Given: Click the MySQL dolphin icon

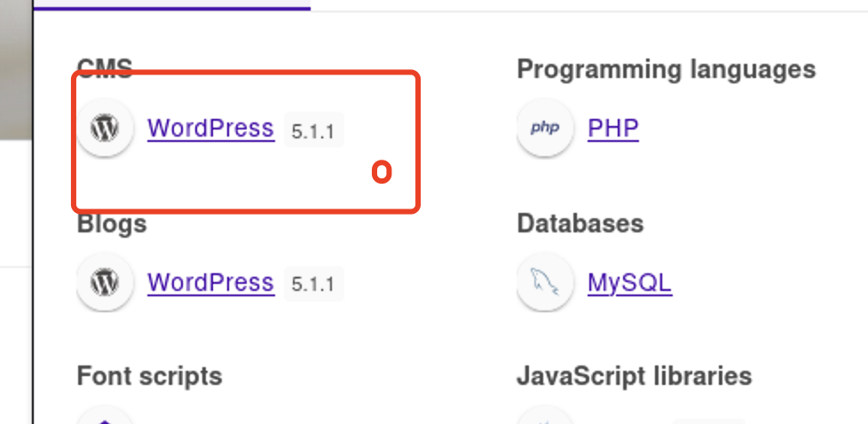Looking at the screenshot, I should click(545, 282).
